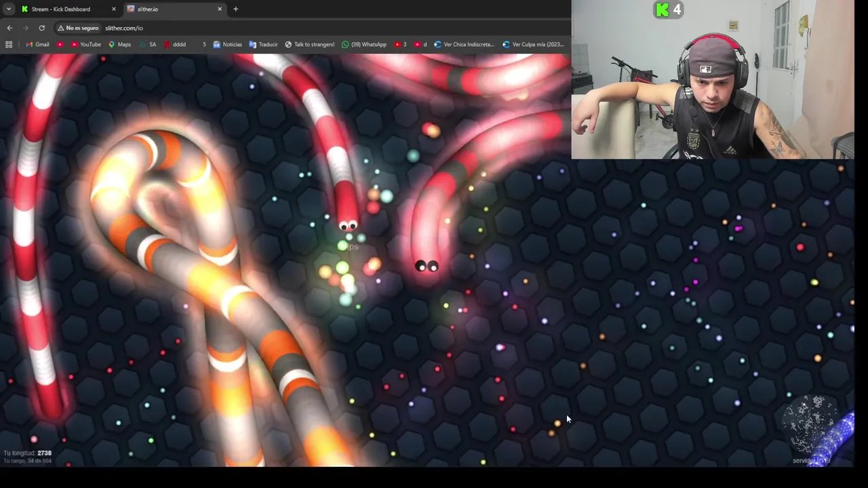Open the YouTube bookmark labeled 3
This screenshot has height=488, width=868.
point(400,44)
